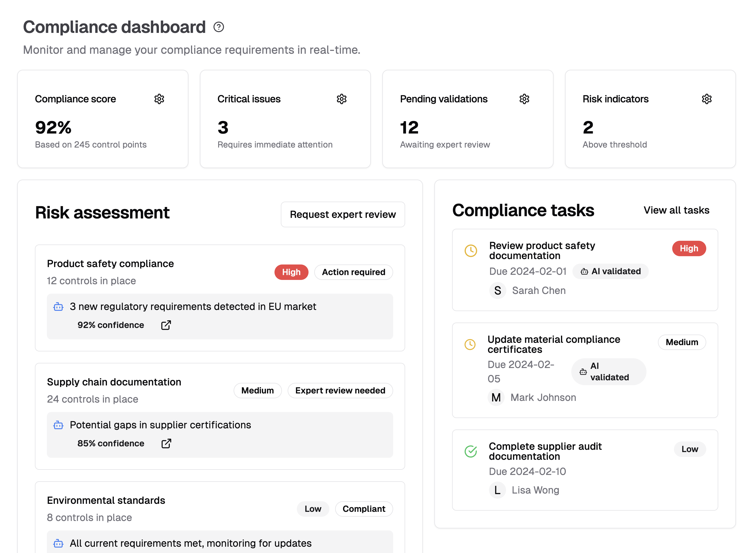Click the High badge on Product safety compliance
The width and height of the screenshot is (756, 553).
[x=291, y=272]
